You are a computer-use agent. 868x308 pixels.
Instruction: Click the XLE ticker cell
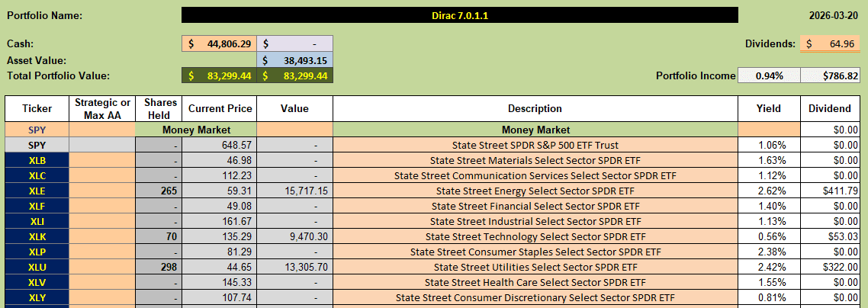[37, 191]
